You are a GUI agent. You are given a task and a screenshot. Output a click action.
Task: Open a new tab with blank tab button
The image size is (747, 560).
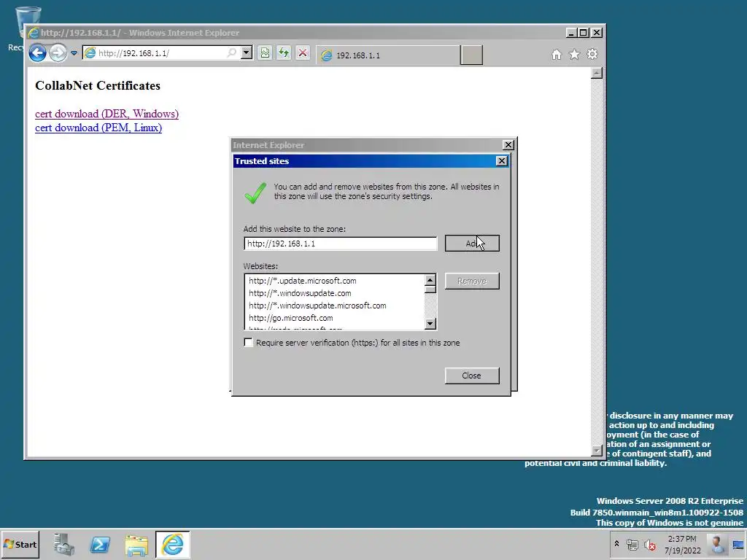pos(472,55)
